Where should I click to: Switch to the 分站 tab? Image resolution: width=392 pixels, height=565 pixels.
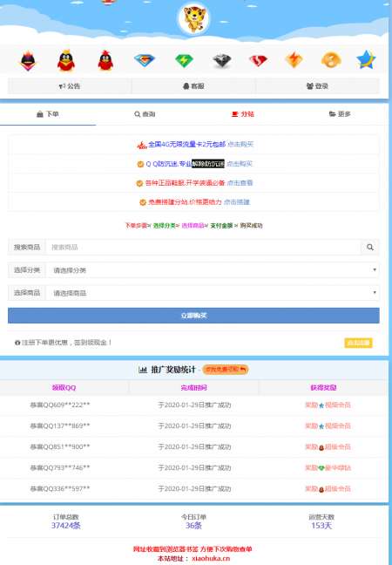(243, 114)
